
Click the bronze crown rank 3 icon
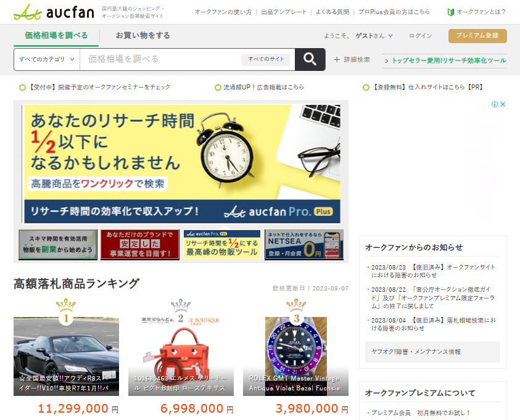click(296, 312)
